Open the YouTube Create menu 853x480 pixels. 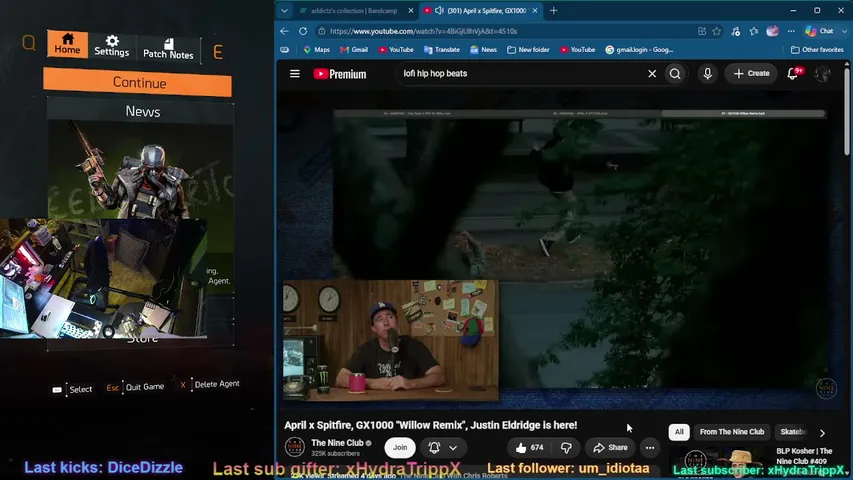(x=751, y=73)
